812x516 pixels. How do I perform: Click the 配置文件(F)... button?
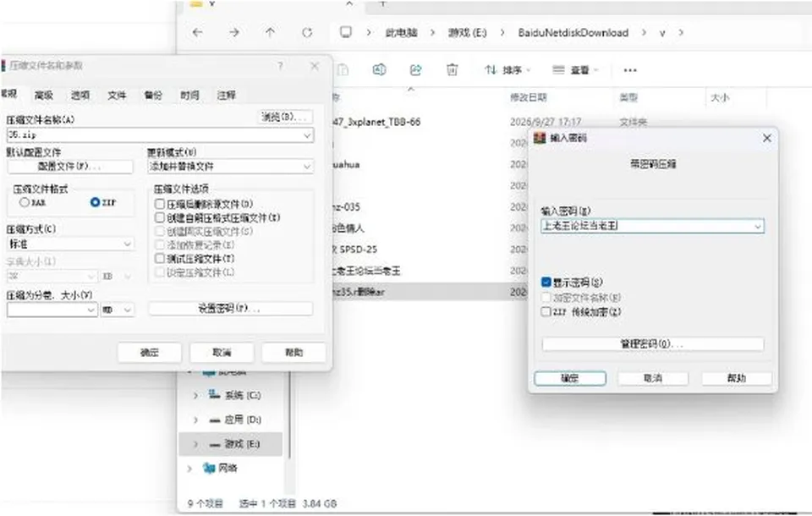70,167
